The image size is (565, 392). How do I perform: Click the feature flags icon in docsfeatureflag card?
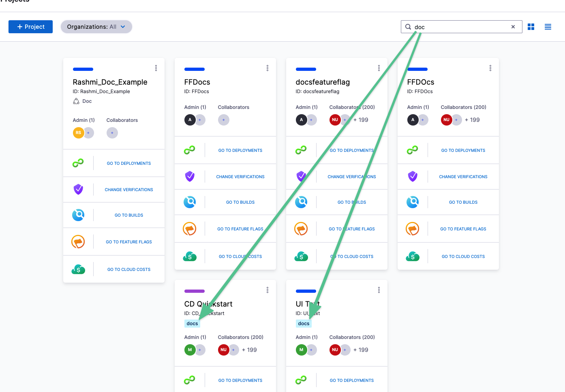(x=301, y=229)
